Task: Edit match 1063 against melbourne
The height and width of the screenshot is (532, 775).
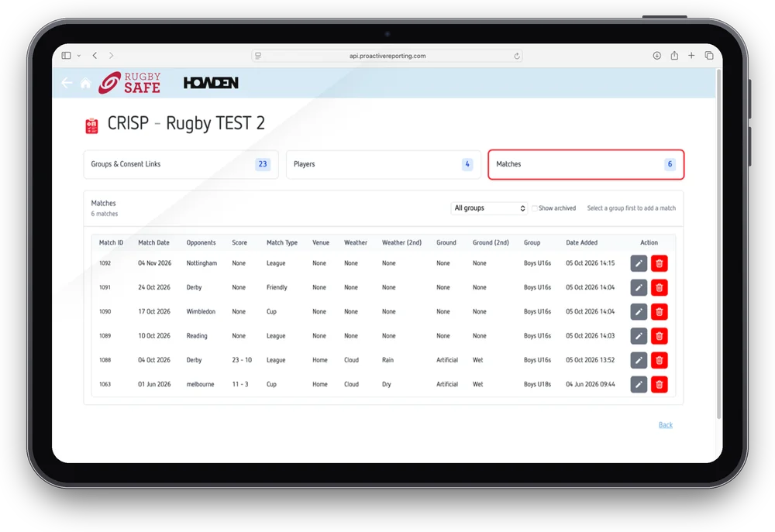Action: (x=639, y=384)
